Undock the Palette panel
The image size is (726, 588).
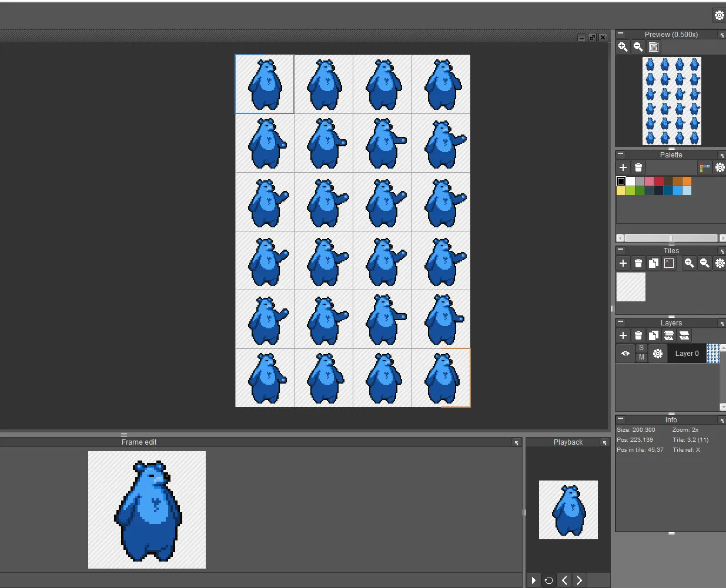pyautogui.click(x=722, y=156)
